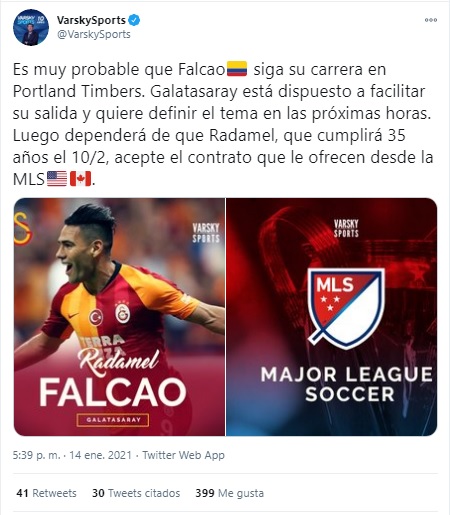Click the Colombia flag emoji after Falcao
450x515 pixels.
[237, 69]
